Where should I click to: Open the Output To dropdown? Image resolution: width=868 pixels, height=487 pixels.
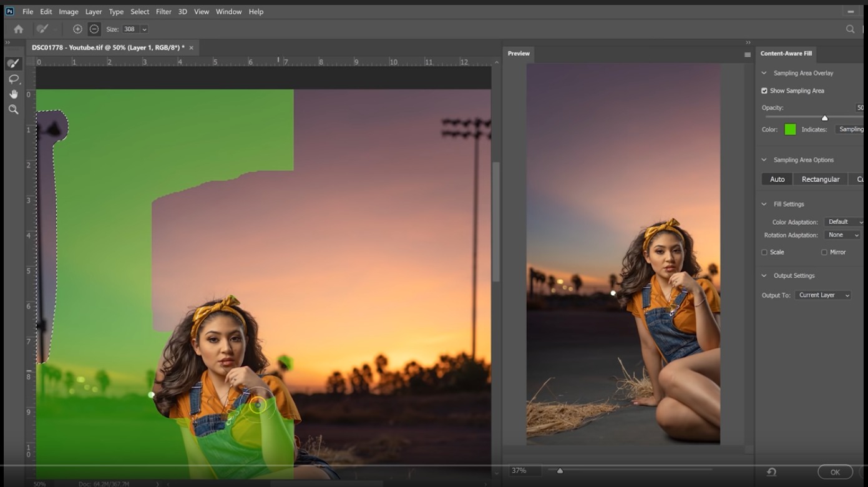pos(823,295)
